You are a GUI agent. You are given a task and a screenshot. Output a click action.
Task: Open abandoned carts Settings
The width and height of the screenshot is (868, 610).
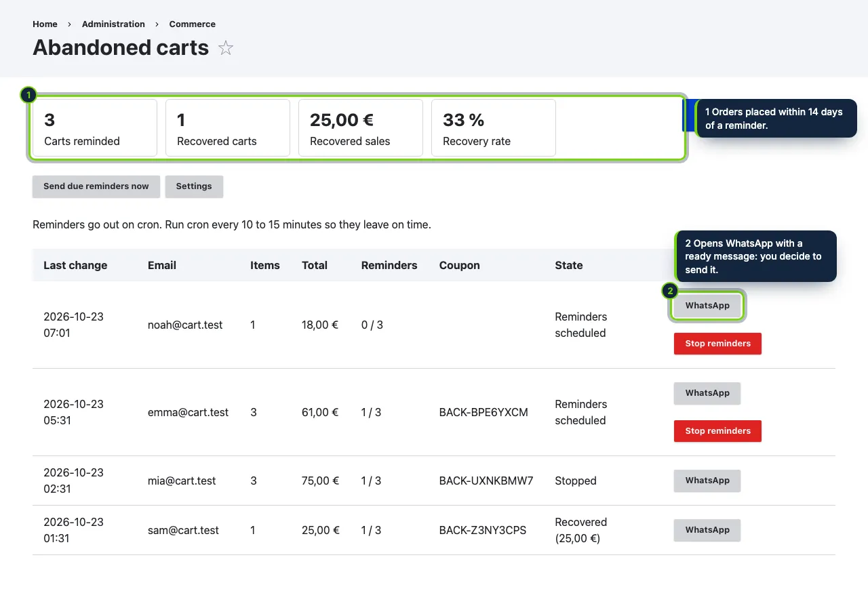click(x=194, y=186)
